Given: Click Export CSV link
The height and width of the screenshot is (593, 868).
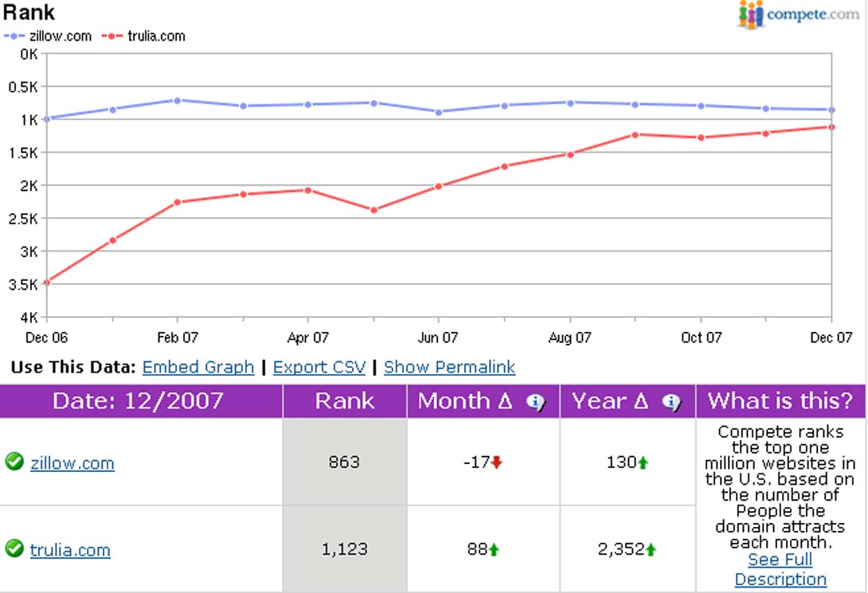Looking at the screenshot, I should tap(319, 367).
